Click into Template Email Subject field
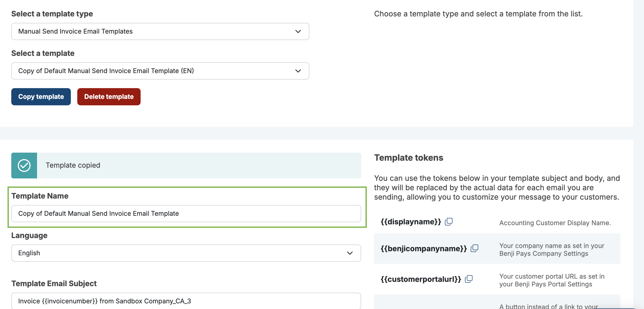644x309 pixels. pos(186,301)
